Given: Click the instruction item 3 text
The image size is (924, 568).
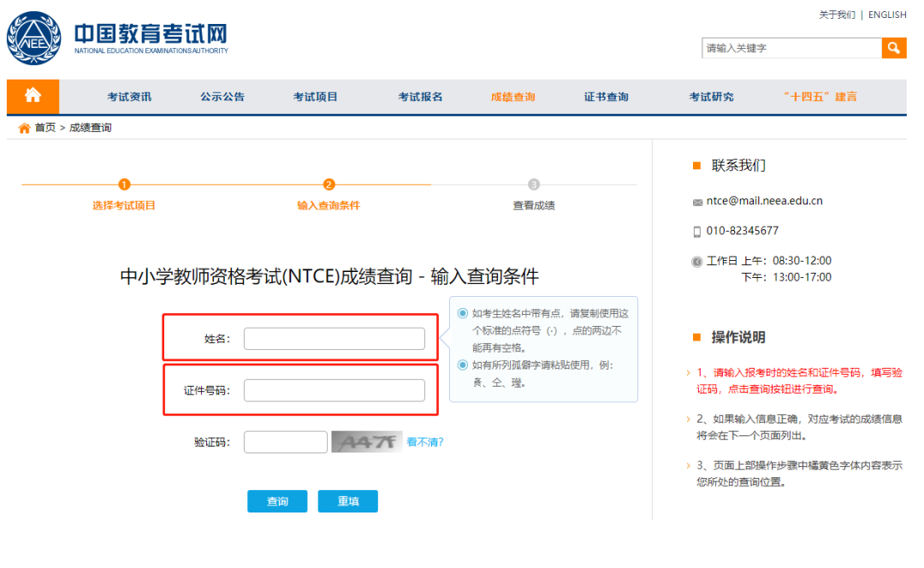Looking at the screenshot, I should click(799, 474).
